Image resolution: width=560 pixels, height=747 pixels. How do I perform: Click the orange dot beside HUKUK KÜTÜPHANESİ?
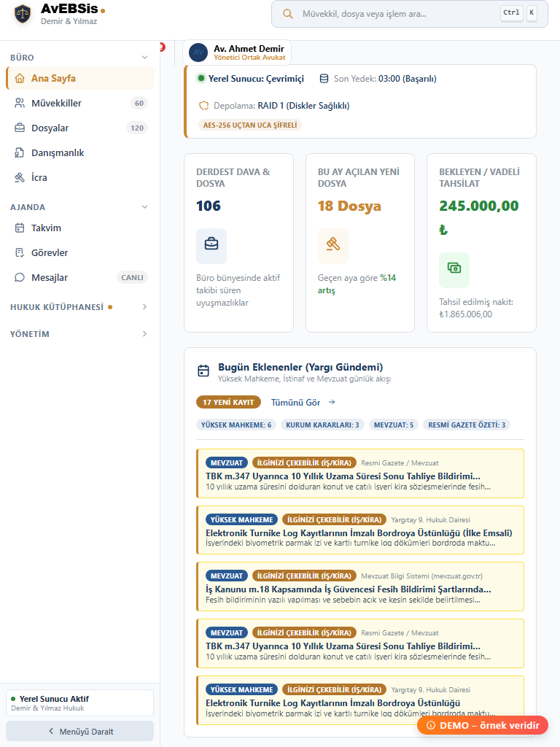click(x=110, y=307)
